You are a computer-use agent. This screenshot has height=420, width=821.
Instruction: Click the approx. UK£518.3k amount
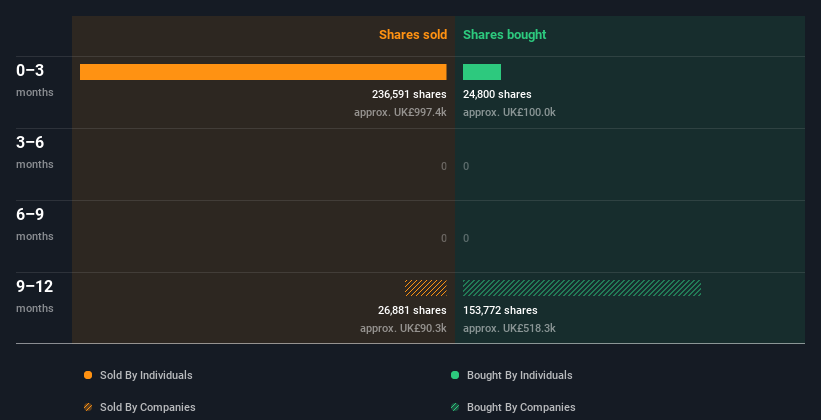coord(509,328)
